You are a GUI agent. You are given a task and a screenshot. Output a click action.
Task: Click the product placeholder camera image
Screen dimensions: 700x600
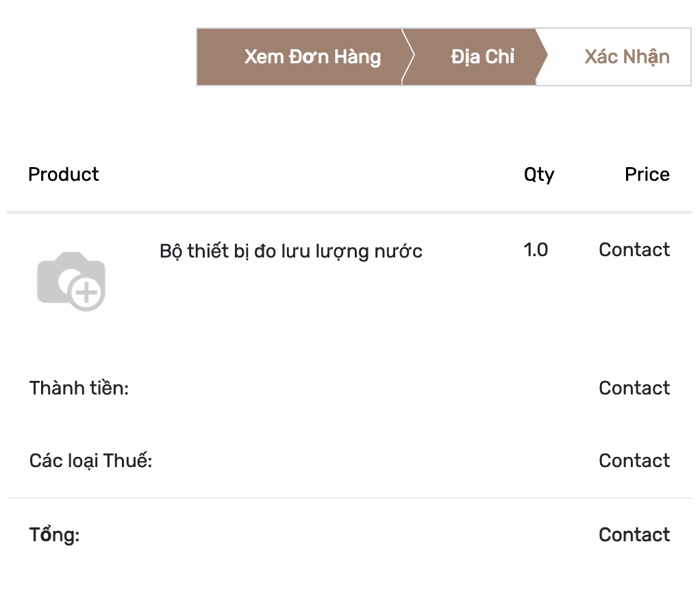[71, 282]
